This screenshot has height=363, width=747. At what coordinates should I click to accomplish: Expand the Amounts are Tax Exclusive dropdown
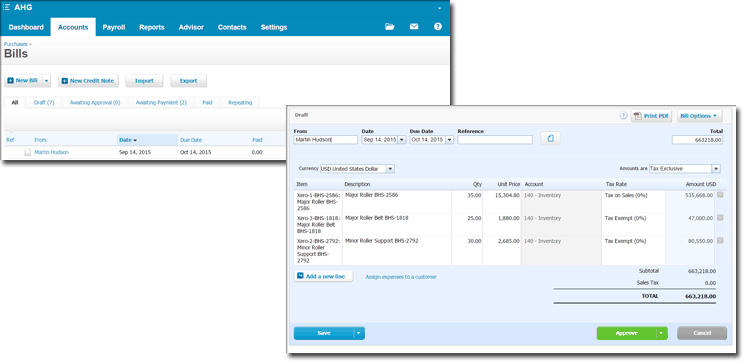coord(716,169)
